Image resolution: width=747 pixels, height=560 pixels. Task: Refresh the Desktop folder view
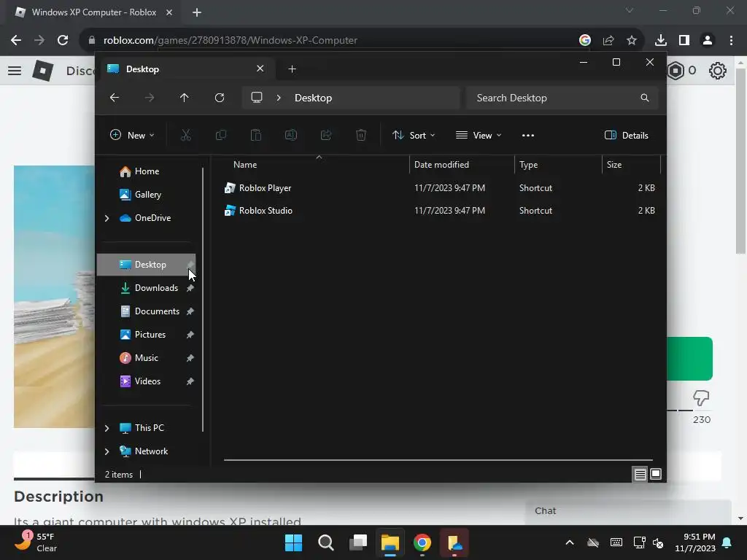click(x=220, y=98)
